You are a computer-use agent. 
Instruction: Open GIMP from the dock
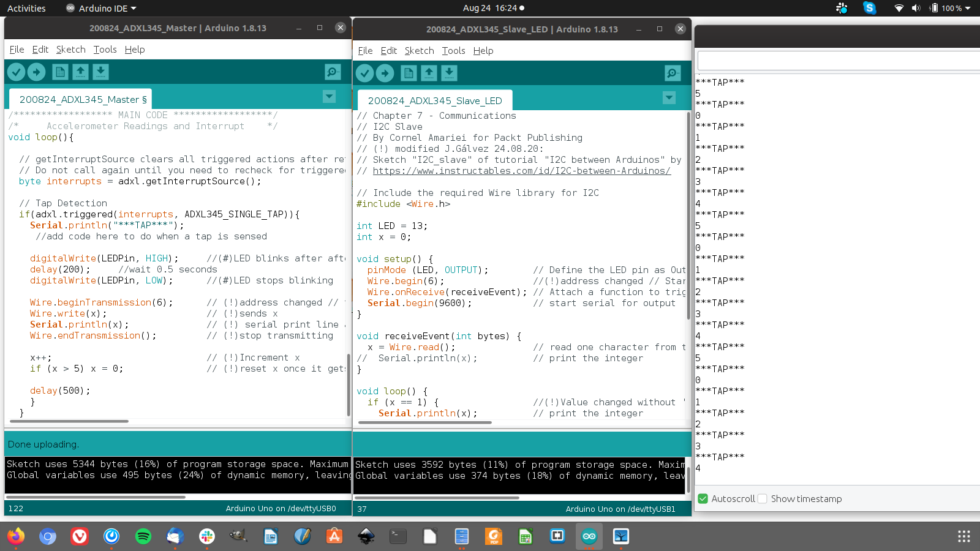tap(239, 537)
